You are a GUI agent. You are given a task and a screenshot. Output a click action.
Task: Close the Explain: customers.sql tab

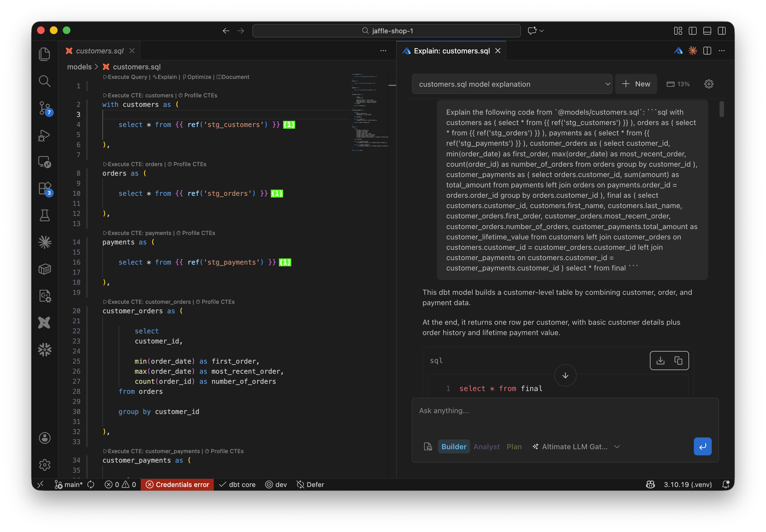point(498,51)
